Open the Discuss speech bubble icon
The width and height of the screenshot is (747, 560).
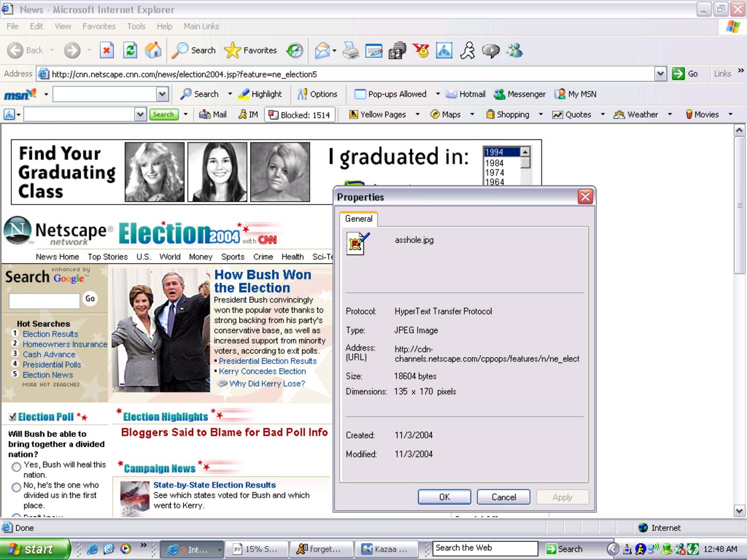point(491,51)
